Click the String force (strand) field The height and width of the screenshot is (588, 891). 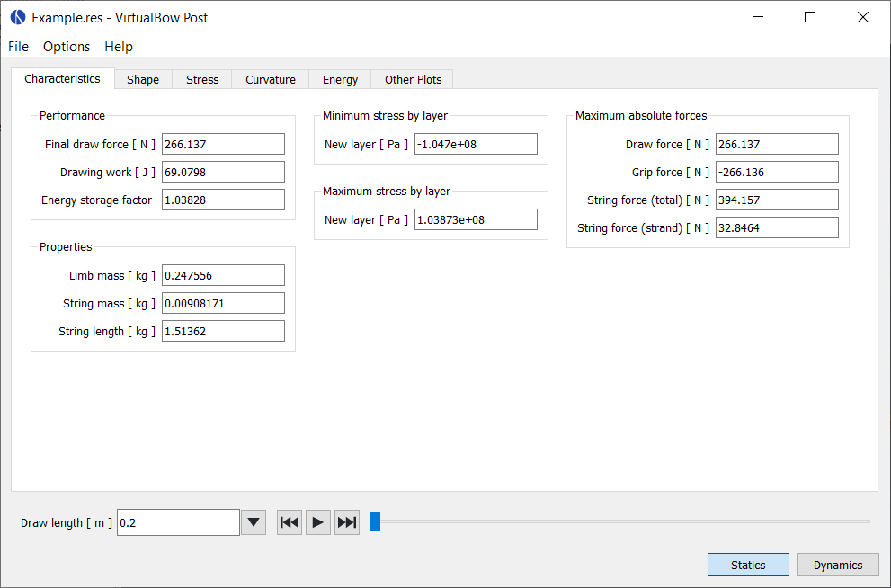(777, 227)
